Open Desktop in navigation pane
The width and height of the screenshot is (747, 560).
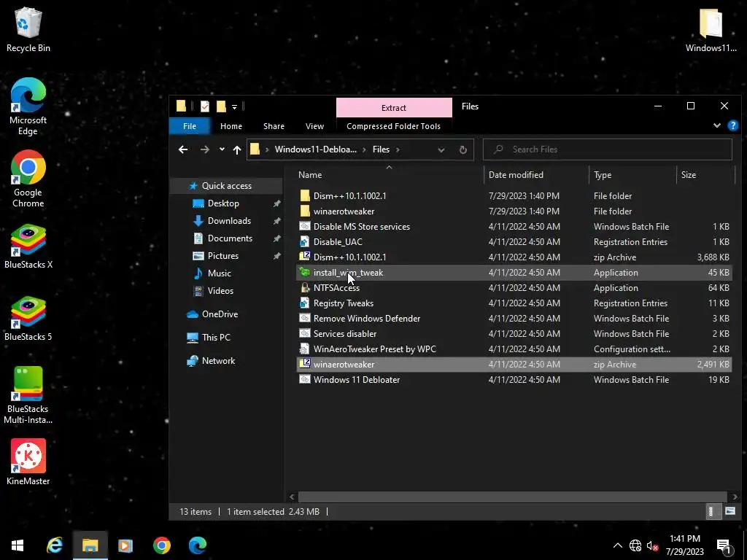tap(223, 203)
